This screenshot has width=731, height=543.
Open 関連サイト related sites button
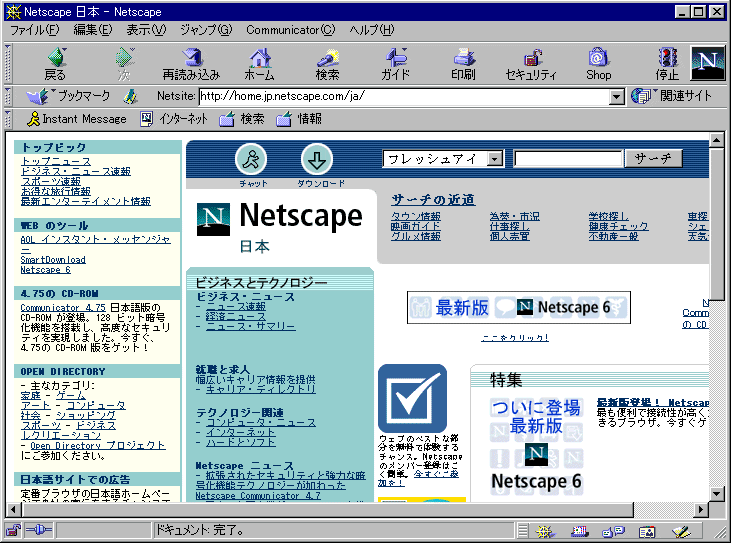pos(671,96)
